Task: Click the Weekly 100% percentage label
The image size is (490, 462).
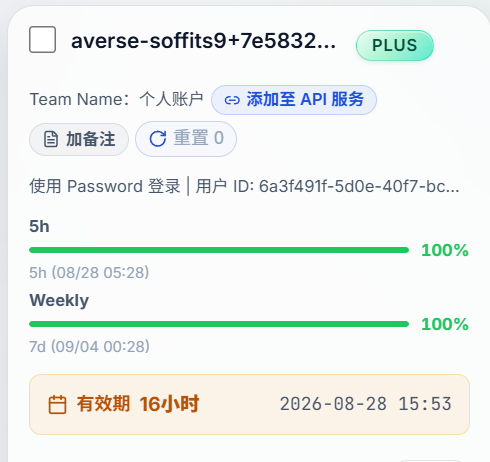Action: pos(445,324)
